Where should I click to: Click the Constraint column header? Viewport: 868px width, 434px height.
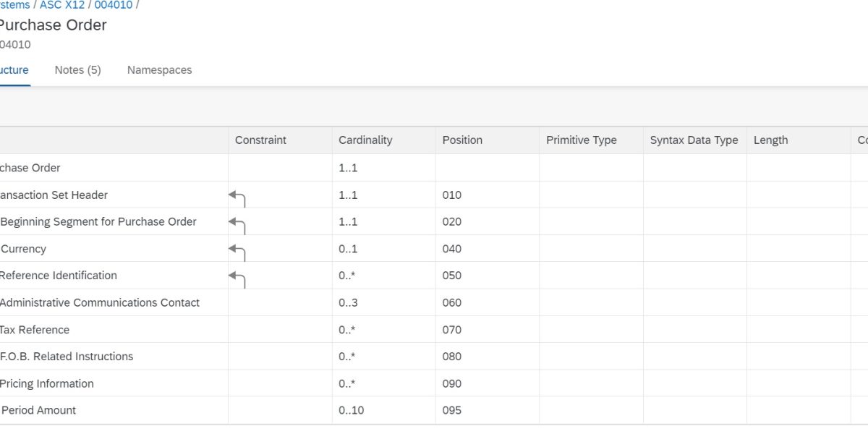[x=260, y=140]
